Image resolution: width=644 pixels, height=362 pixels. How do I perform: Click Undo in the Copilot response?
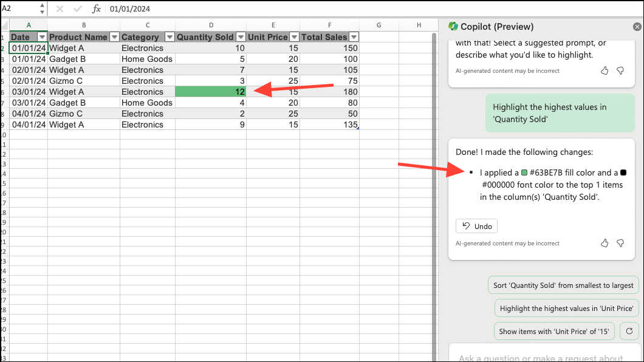(476, 225)
